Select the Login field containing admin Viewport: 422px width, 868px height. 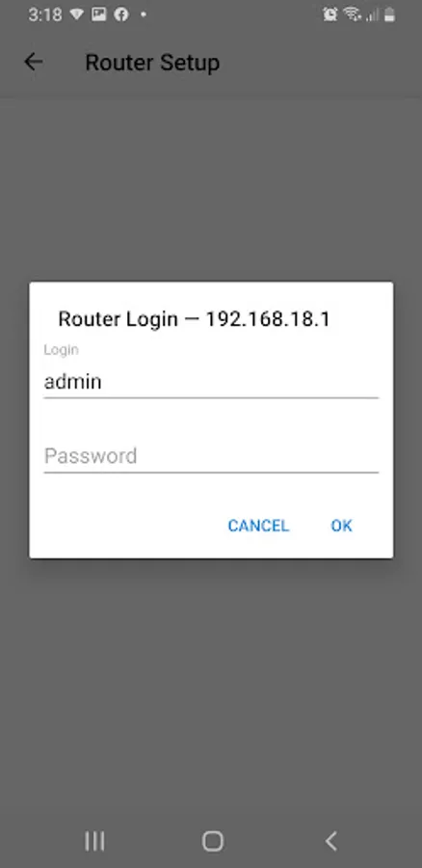pos(211,382)
